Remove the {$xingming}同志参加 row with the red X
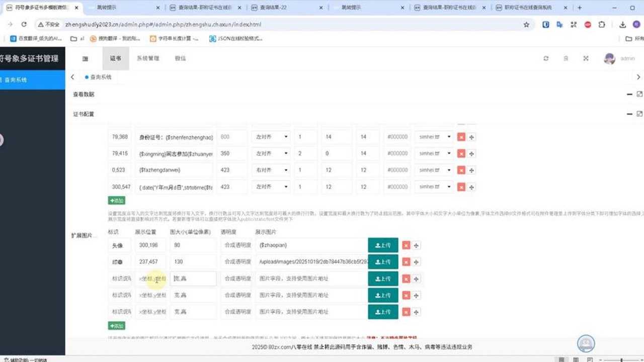Viewport: 644px width, 362px height. [461, 154]
